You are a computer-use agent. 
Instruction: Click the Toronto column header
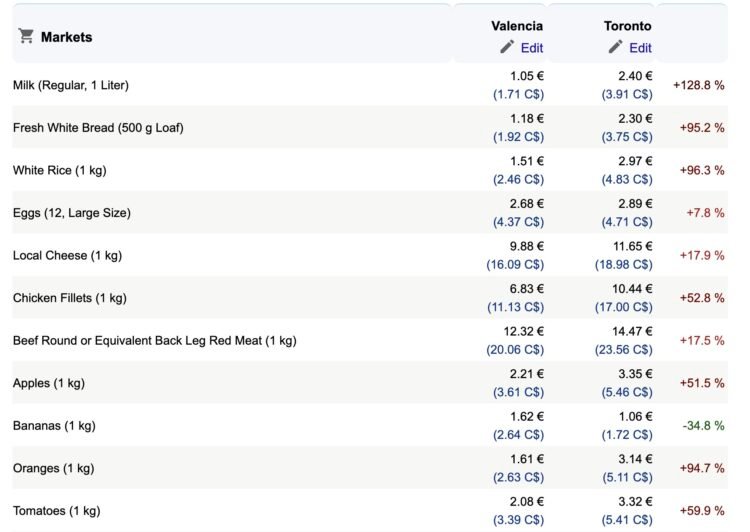point(627,26)
